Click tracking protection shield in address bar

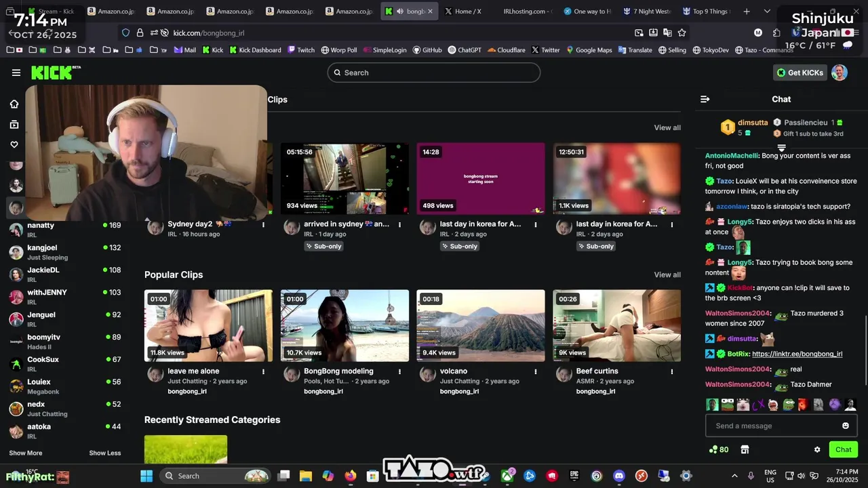click(x=125, y=33)
